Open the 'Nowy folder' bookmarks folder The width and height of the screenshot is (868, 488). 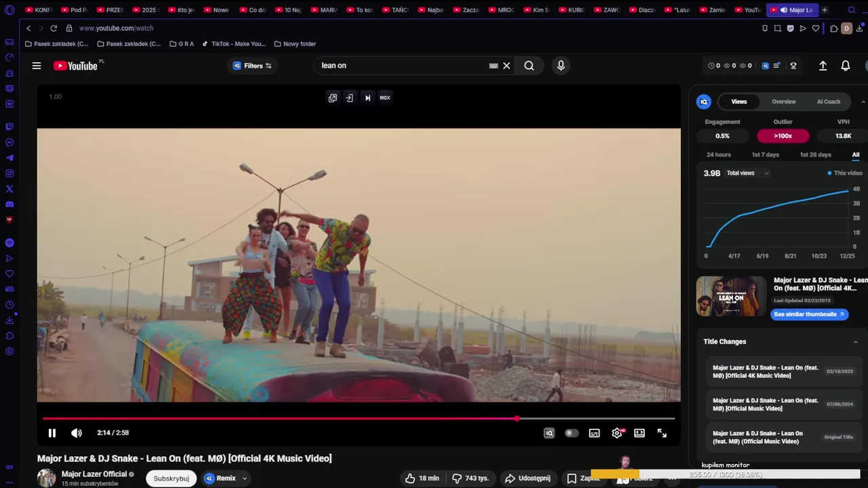click(295, 43)
